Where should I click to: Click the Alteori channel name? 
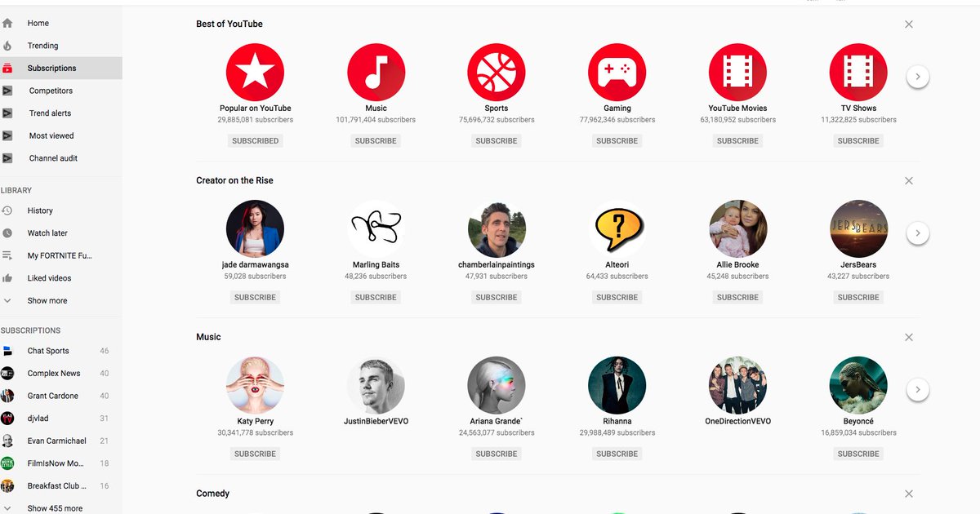(617, 265)
